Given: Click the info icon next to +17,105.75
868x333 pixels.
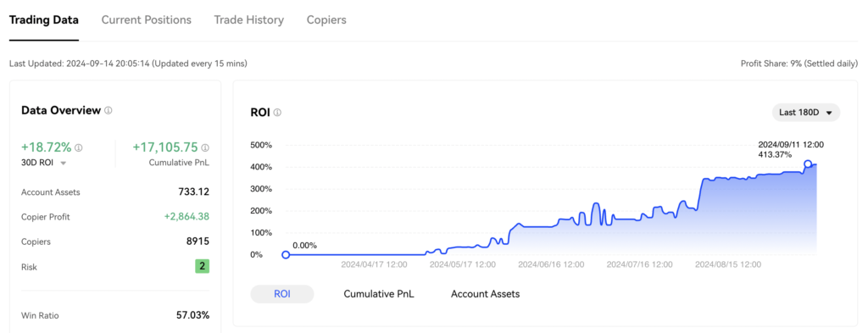Looking at the screenshot, I should pos(205,147).
